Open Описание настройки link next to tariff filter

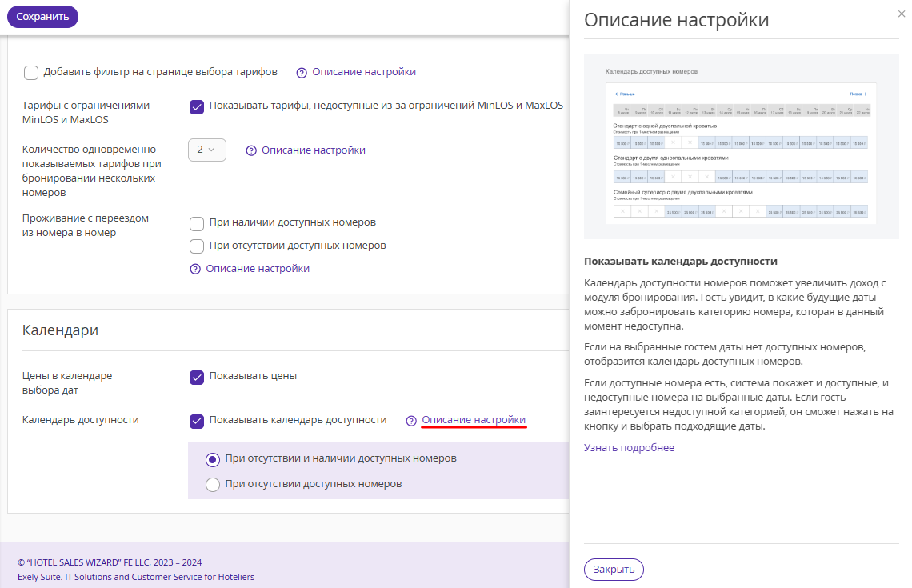coord(364,71)
